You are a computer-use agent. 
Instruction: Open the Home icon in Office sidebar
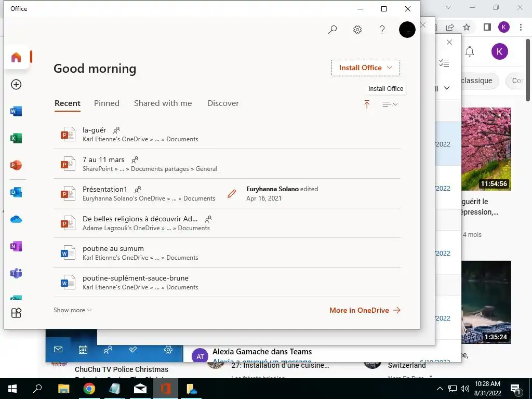click(x=16, y=57)
